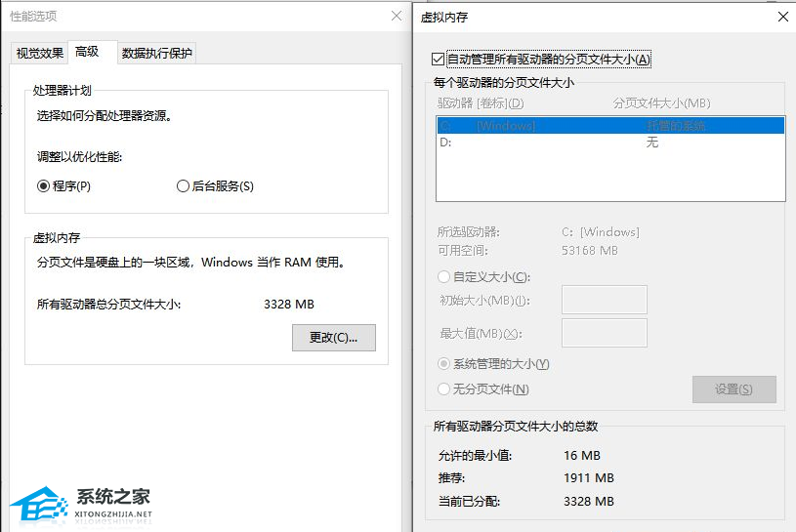Choose the 自定义大小 radio option

pyautogui.click(x=445, y=277)
